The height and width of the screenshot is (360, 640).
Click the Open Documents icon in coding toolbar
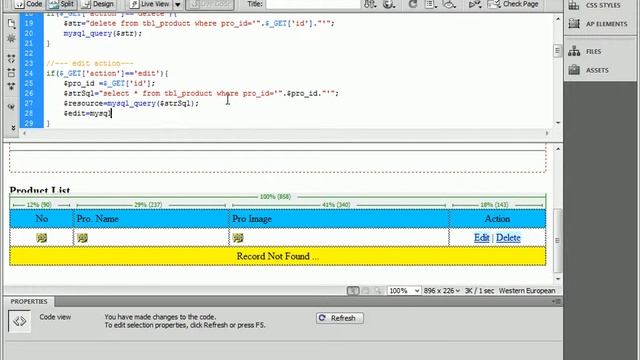(x=11, y=24)
